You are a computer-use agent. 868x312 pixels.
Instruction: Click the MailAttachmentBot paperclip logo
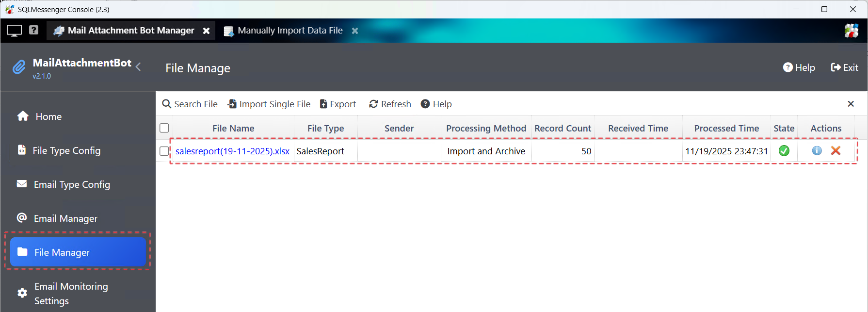click(19, 67)
